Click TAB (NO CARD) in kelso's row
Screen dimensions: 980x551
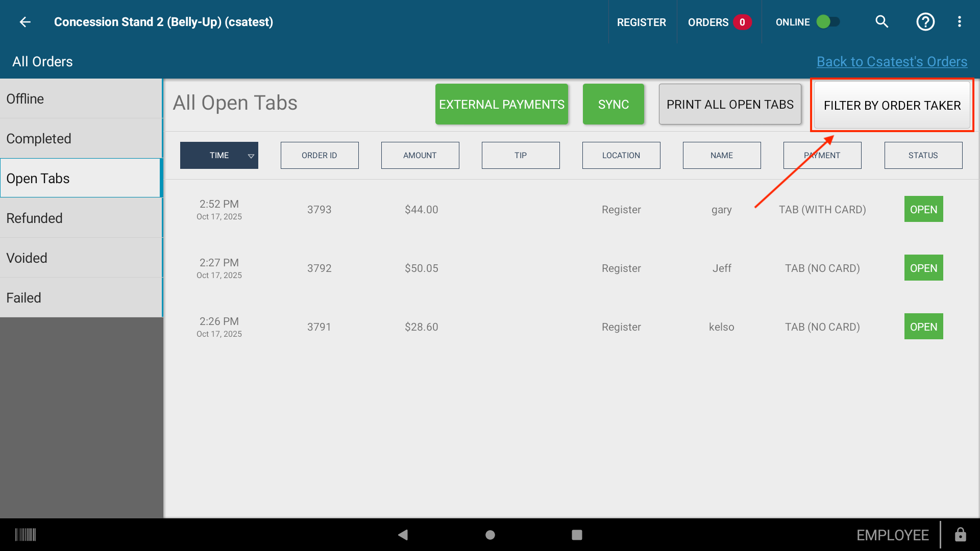click(x=822, y=327)
